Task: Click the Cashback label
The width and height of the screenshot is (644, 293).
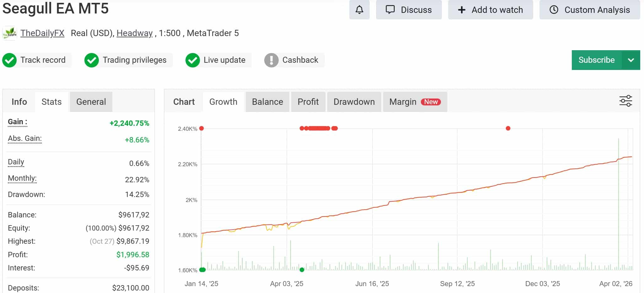Action: (300, 60)
